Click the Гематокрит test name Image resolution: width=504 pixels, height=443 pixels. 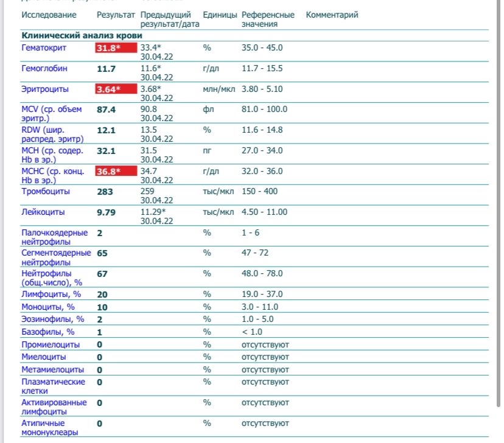tap(44, 48)
